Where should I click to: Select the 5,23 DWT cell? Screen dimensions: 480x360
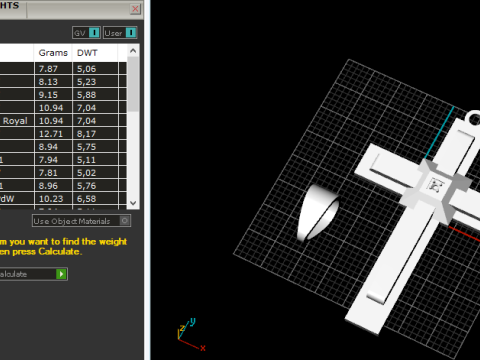coord(95,82)
